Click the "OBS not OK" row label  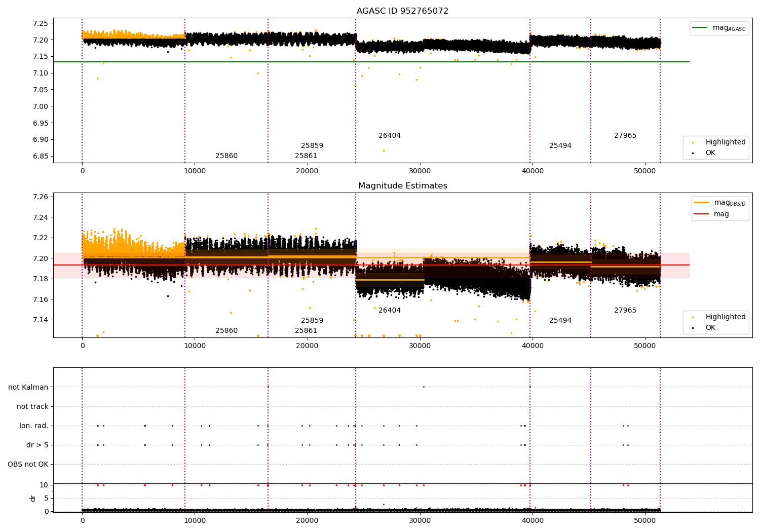28,464
